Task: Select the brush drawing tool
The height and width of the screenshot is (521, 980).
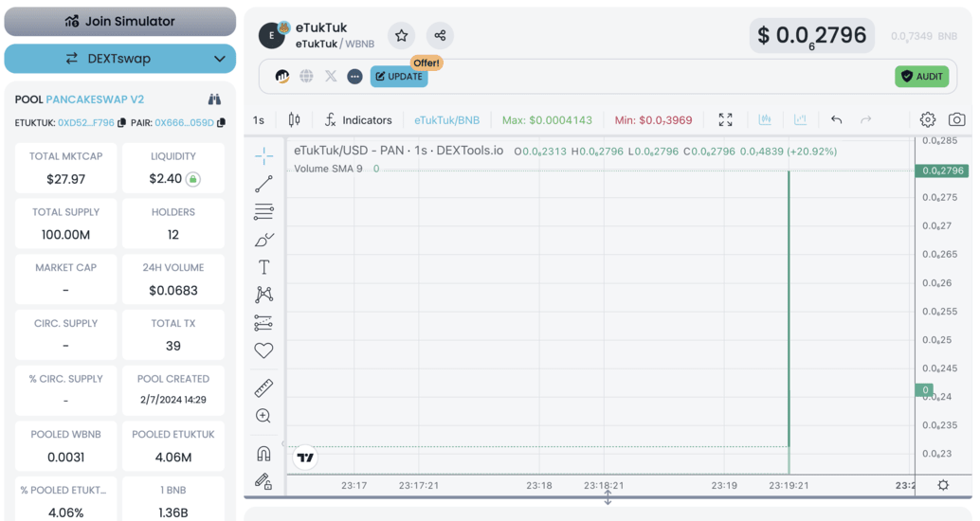Action: 263,240
